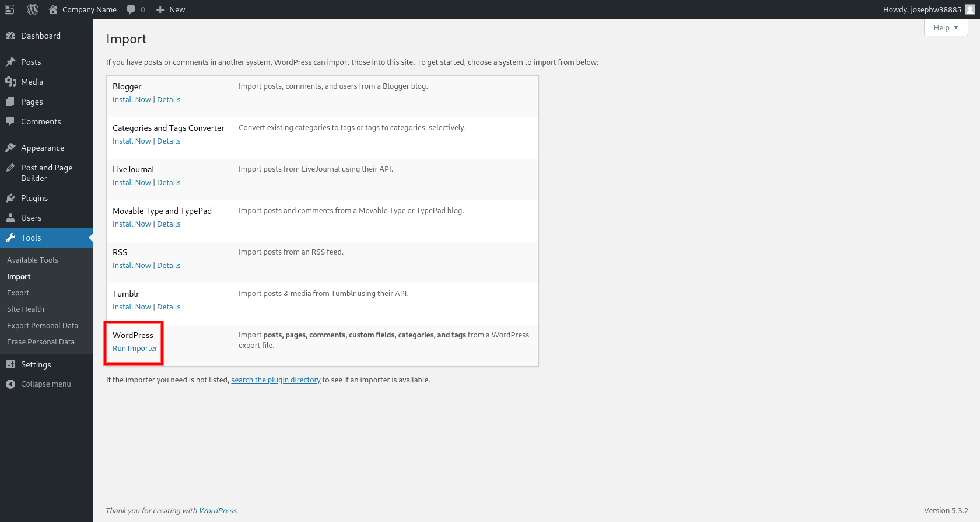980x522 pixels.
Task: Click the Version 5.3.2 footer text
Action: (x=946, y=510)
